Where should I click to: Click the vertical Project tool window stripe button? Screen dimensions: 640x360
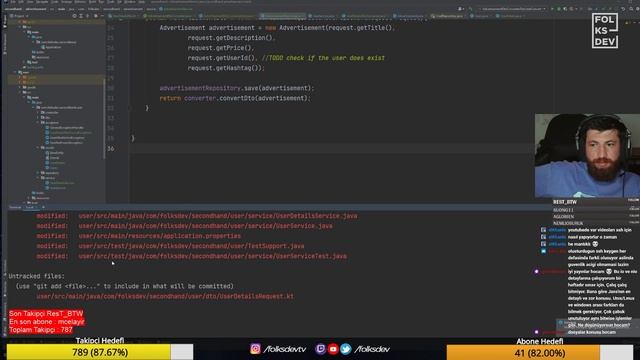4,21
